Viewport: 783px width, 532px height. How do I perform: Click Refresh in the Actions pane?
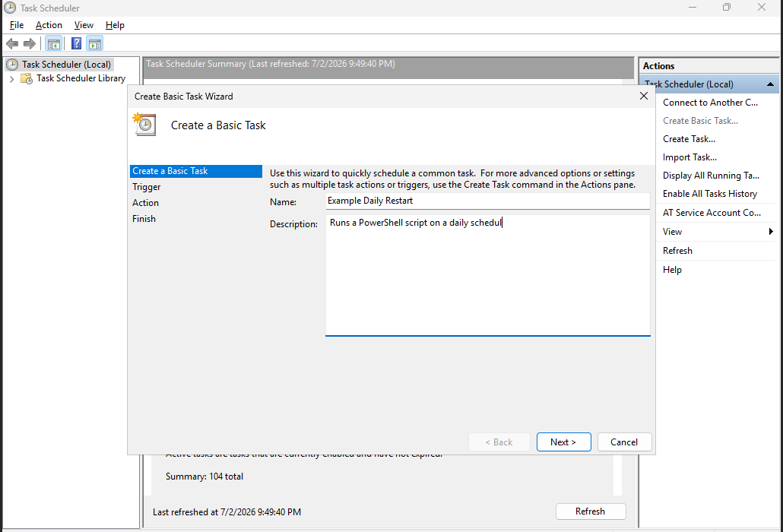coord(677,251)
